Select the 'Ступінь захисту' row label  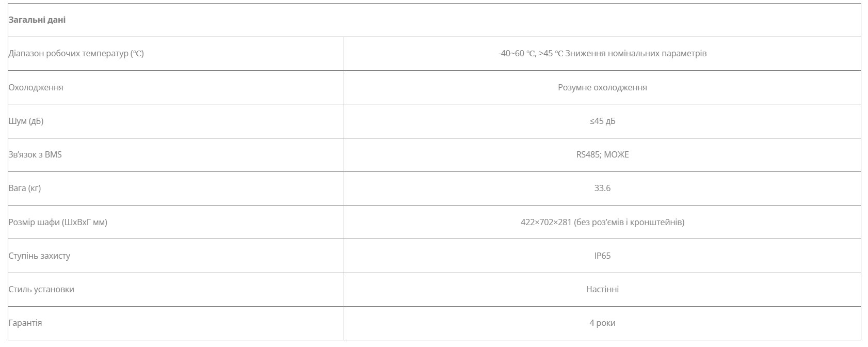(40, 256)
